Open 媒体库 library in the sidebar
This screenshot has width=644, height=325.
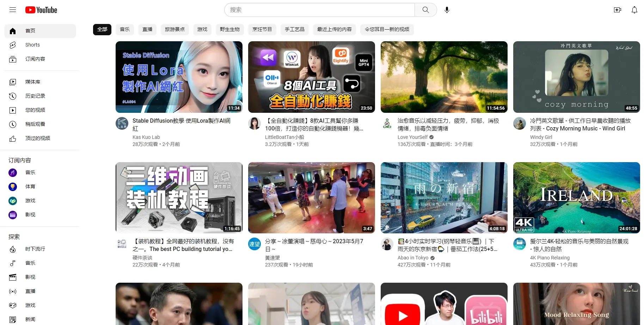[32, 81]
